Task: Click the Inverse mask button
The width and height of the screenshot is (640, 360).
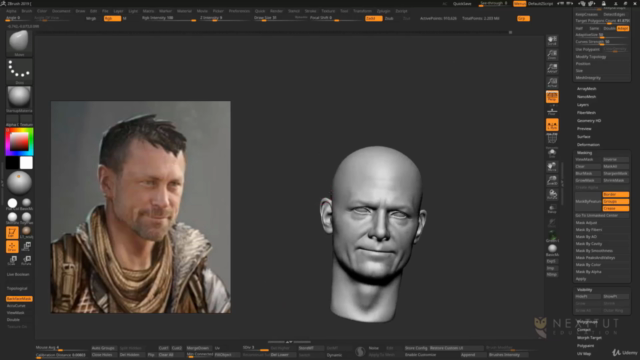Action: pyautogui.click(x=616, y=160)
